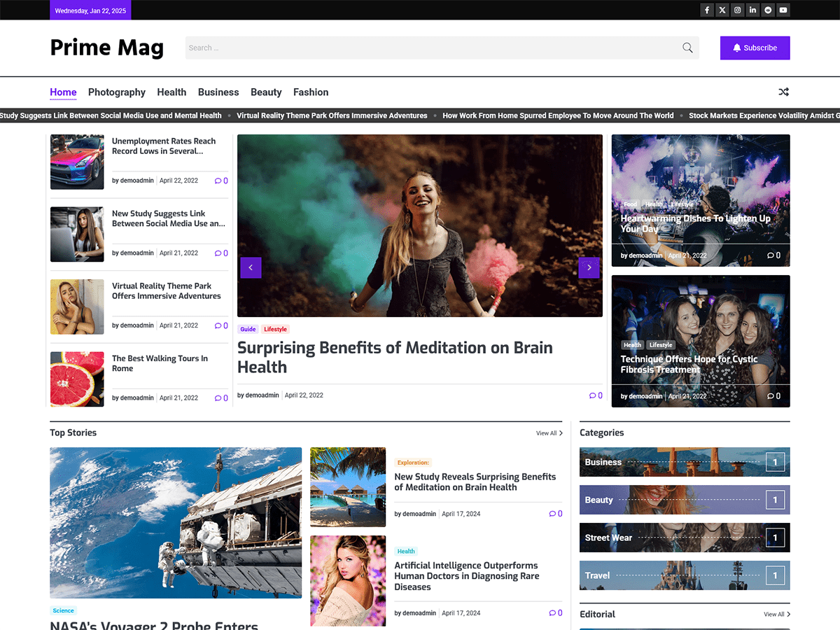The height and width of the screenshot is (630, 840).
Task: Click View All next to Editorial
Action: [776, 615]
